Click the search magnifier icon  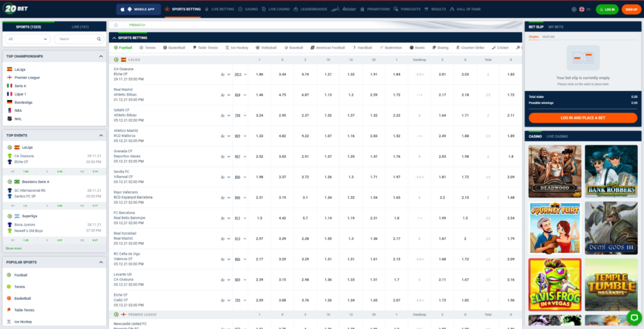(x=99, y=39)
